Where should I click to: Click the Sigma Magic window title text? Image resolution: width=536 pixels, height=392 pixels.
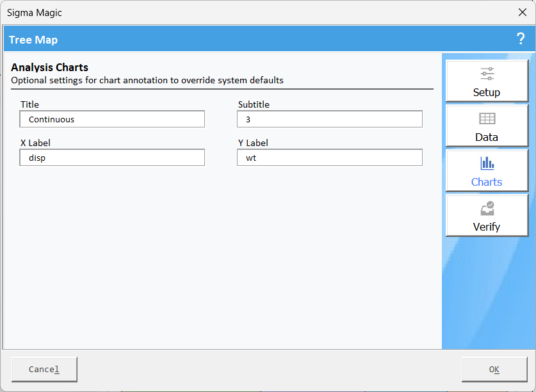tap(35, 13)
